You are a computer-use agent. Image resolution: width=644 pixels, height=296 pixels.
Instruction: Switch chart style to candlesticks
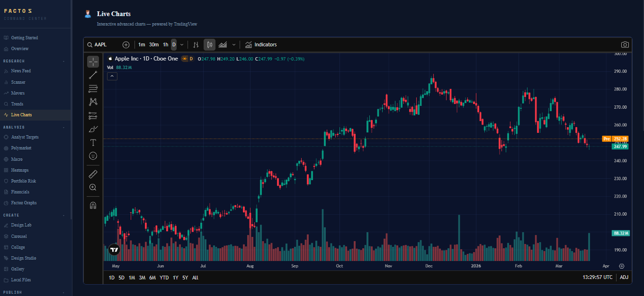pos(209,44)
